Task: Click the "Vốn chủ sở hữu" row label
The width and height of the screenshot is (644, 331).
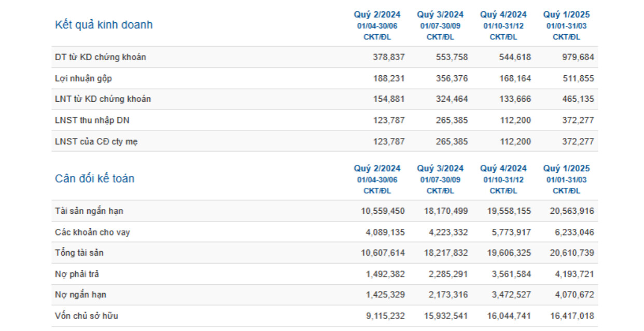Action: click(x=90, y=316)
